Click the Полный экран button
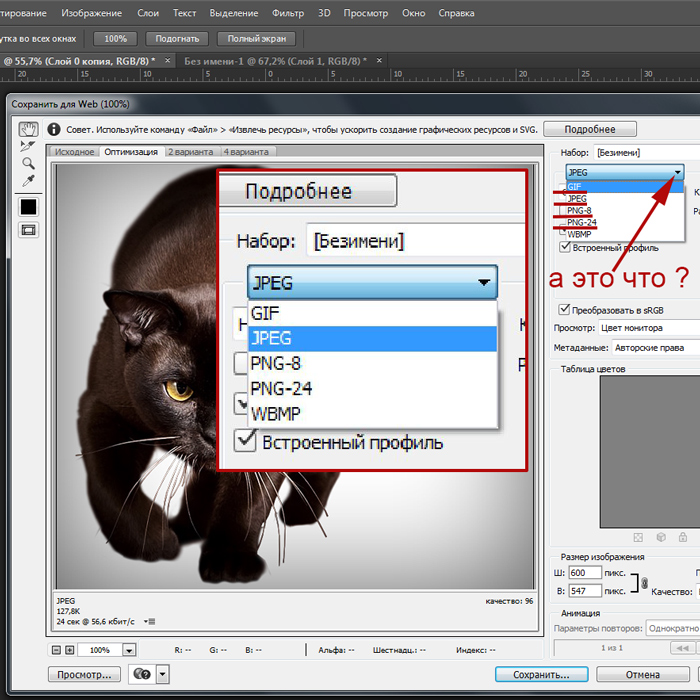This screenshot has width=700, height=700. coord(257,38)
